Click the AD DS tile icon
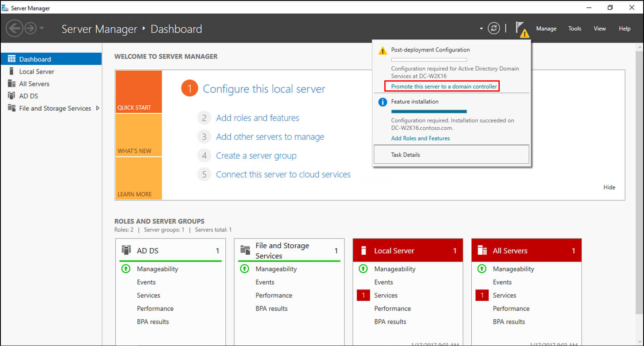Image resolution: width=644 pixels, height=346 pixels. 126,250
